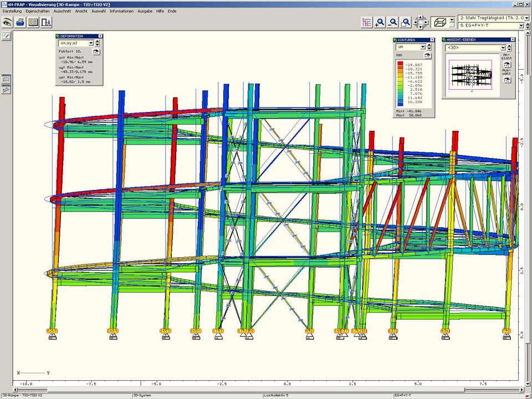Screen dimensions: 532x399
Task: Click the red contour legend swatch
Action: point(400,64)
